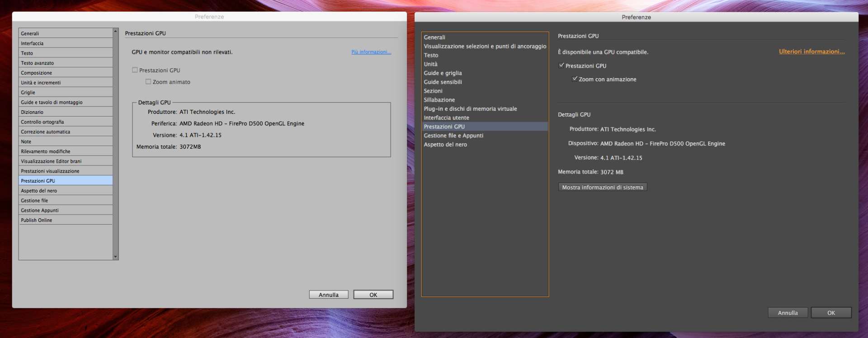Open the Più informazioni link
Image resolution: width=868 pixels, height=338 pixels.
371,52
